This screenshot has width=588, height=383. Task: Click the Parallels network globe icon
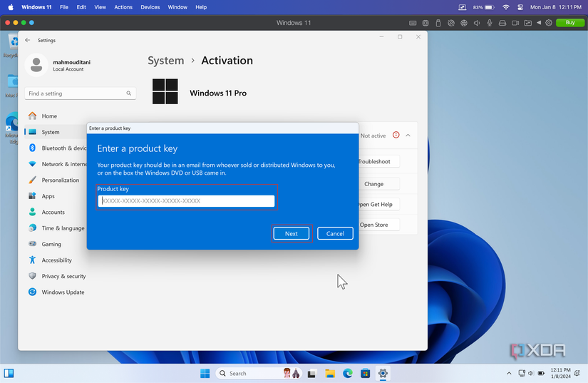tap(464, 23)
